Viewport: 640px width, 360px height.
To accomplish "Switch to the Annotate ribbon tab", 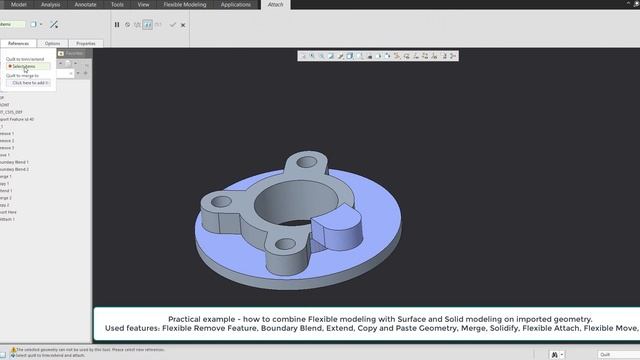I will click(85, 4).
